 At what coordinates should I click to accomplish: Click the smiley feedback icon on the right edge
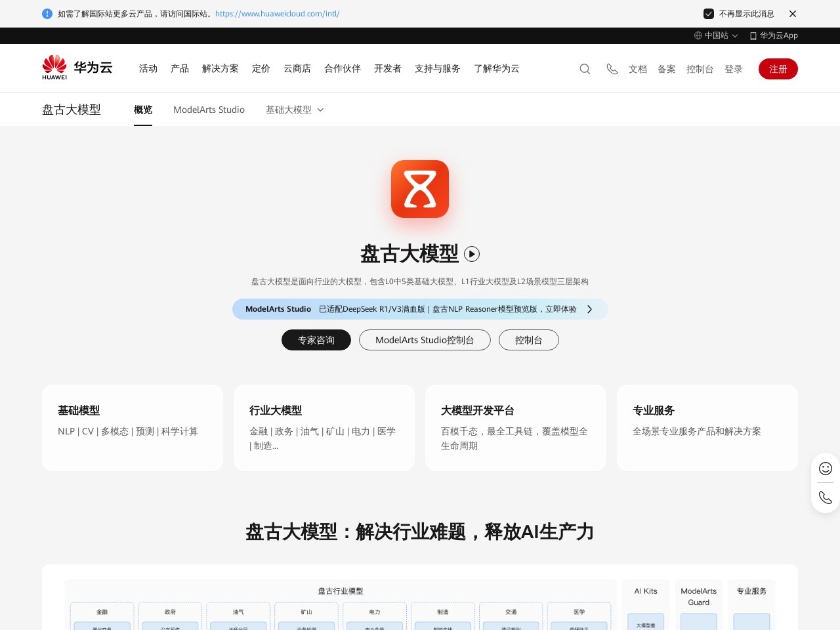[825, 469]
